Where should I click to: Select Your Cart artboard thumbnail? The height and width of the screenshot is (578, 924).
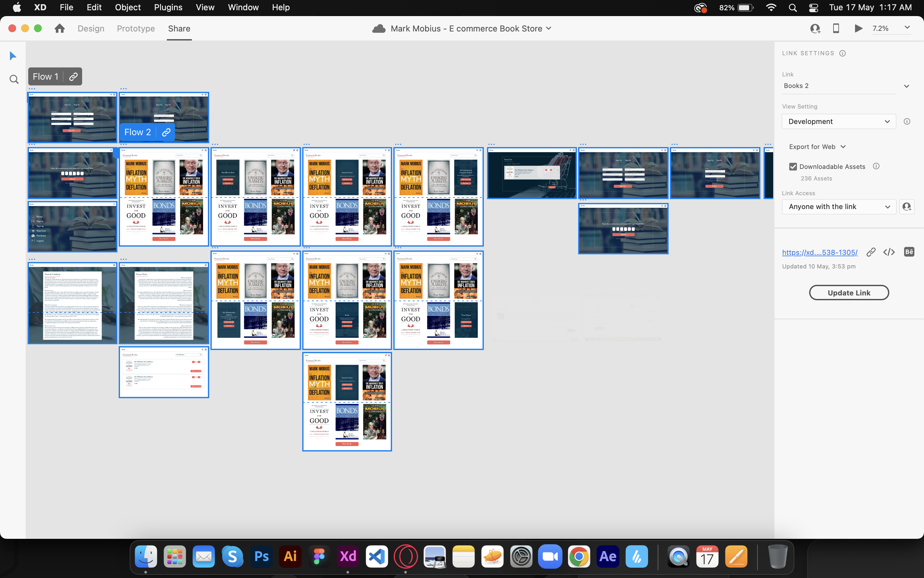pos(532,173)
